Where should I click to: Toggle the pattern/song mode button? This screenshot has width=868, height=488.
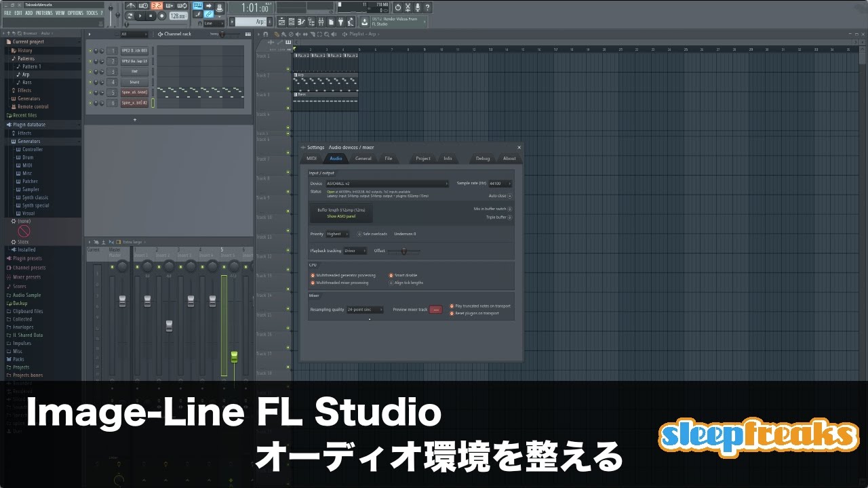coord(129,16)
